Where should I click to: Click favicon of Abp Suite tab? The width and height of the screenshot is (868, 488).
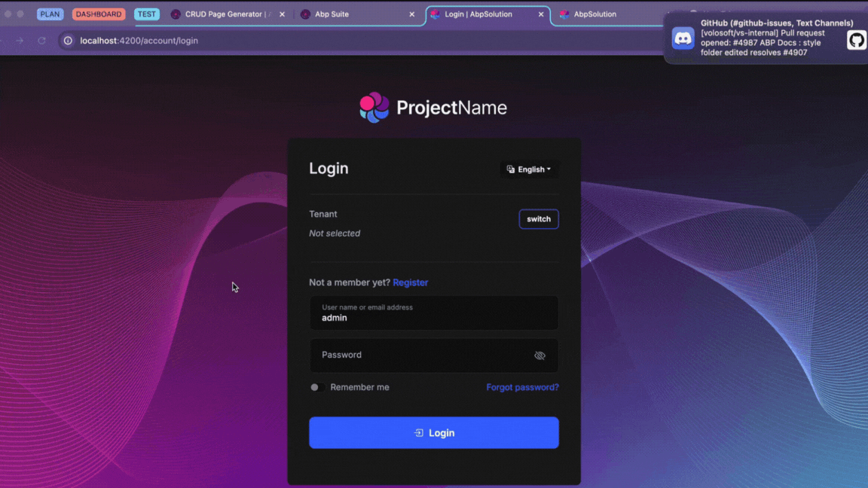(x=305, y=14)
